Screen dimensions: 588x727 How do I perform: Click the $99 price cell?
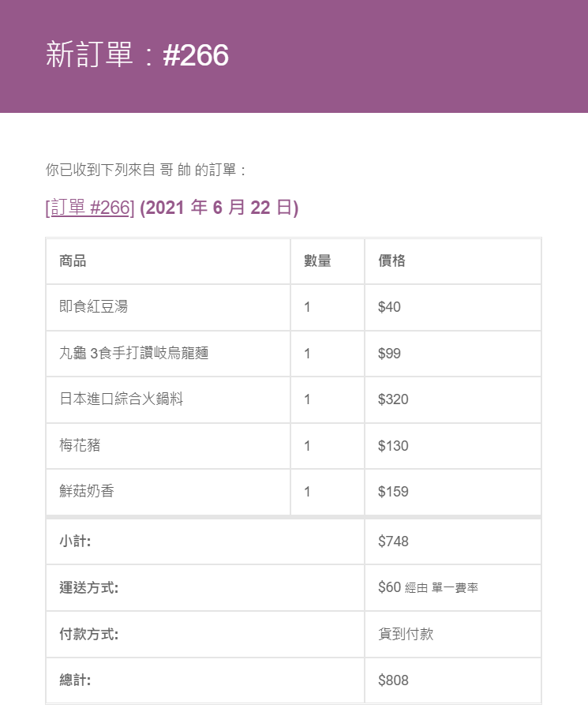(x=389, y=353)
